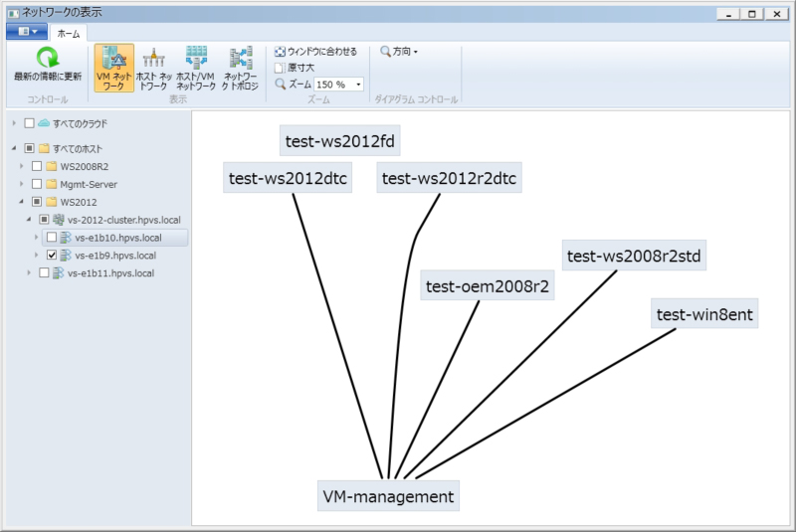Click the server icon for vs-e1b11.hpvs.local

click(59, 272)
